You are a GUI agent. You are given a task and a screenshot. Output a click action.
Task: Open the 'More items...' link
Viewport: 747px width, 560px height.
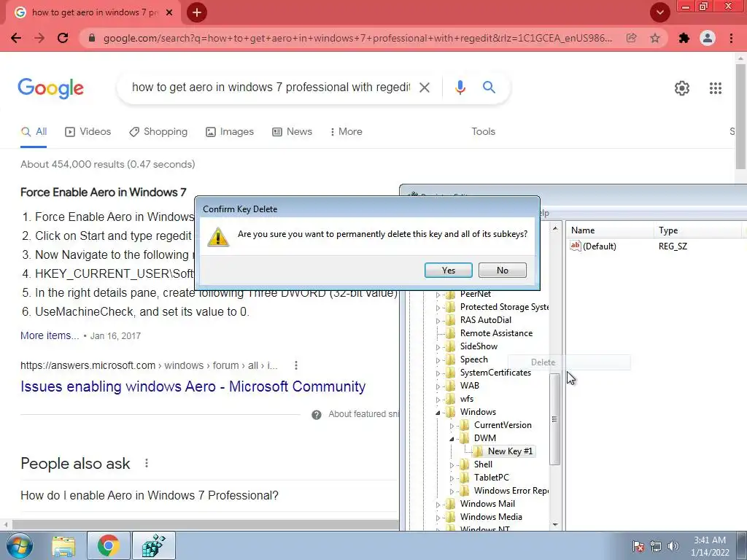click(50, 335)
